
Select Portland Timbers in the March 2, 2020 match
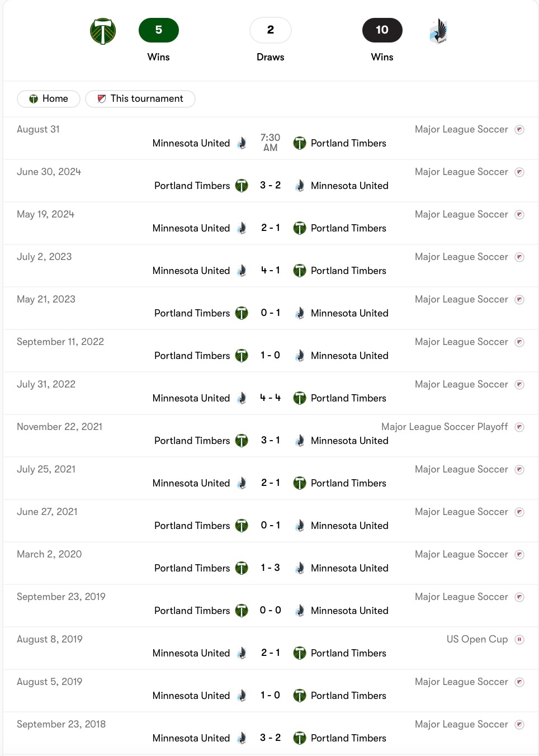pos(192,568)
